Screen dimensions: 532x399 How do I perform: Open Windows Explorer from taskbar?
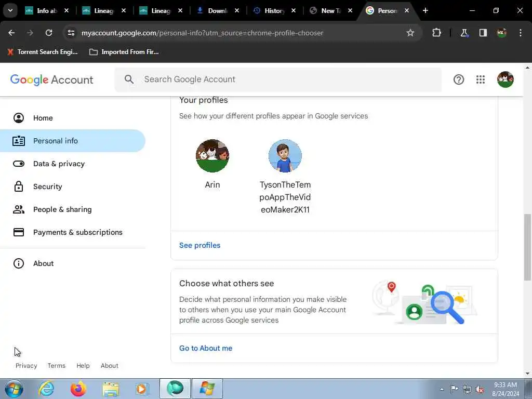click(x=111, y=389)
